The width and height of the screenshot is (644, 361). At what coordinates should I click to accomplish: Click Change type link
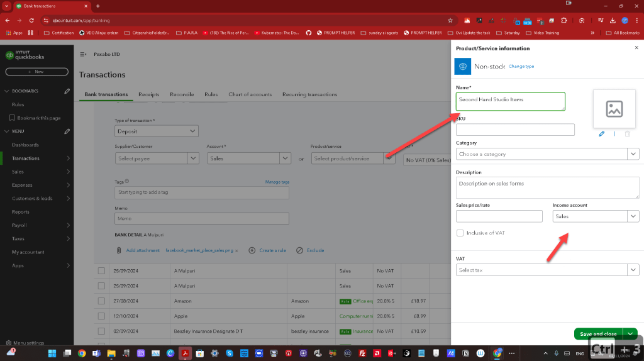pos(521,67)
